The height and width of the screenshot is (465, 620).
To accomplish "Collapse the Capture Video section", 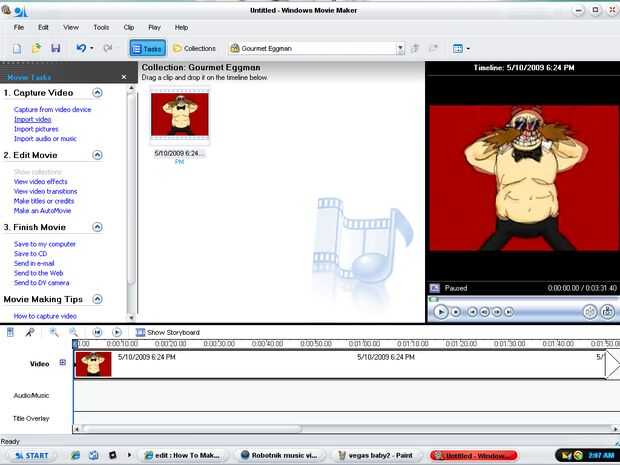I will point(97,93).
